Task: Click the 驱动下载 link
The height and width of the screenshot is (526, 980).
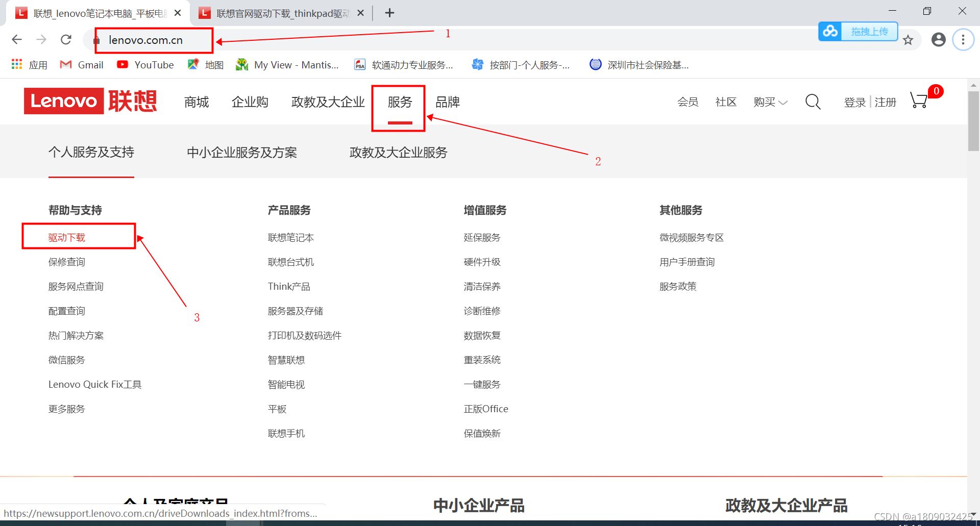Action: click(x=67, y=238)
